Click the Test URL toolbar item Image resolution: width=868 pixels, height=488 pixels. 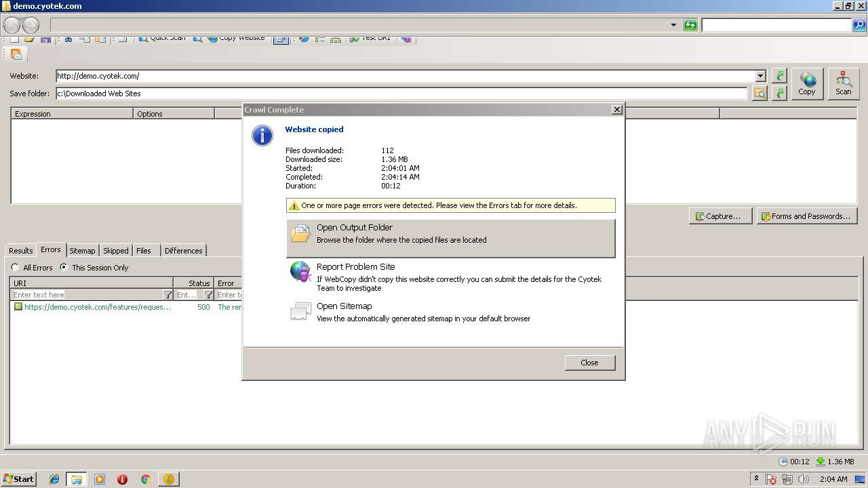pos(370,39)
